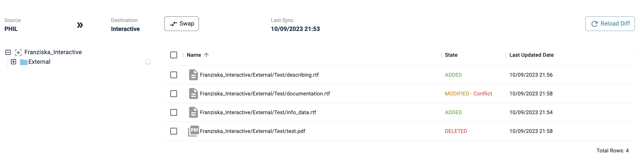Click the document icon for documentation.rtf

pyautogui.click(x=193, y=94)
